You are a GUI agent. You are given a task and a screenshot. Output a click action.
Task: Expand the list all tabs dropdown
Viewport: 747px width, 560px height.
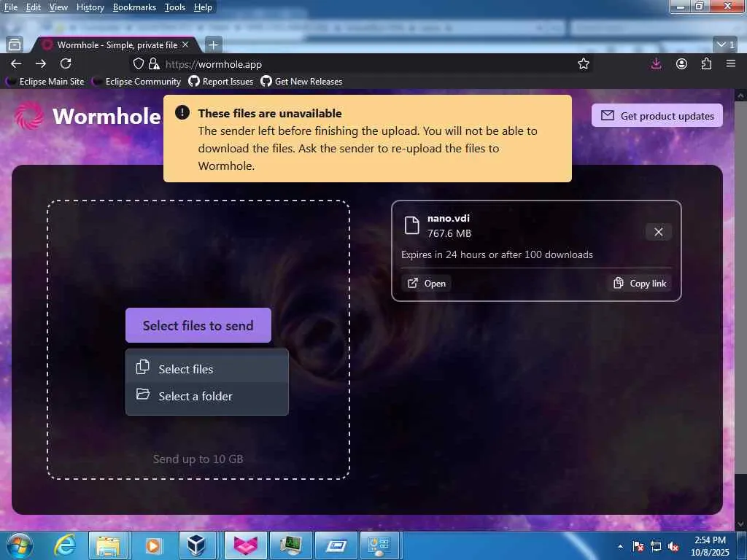726,44
